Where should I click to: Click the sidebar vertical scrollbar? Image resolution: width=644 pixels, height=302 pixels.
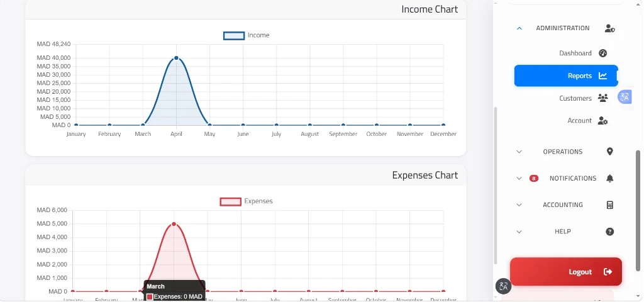(x=496, y=185)
